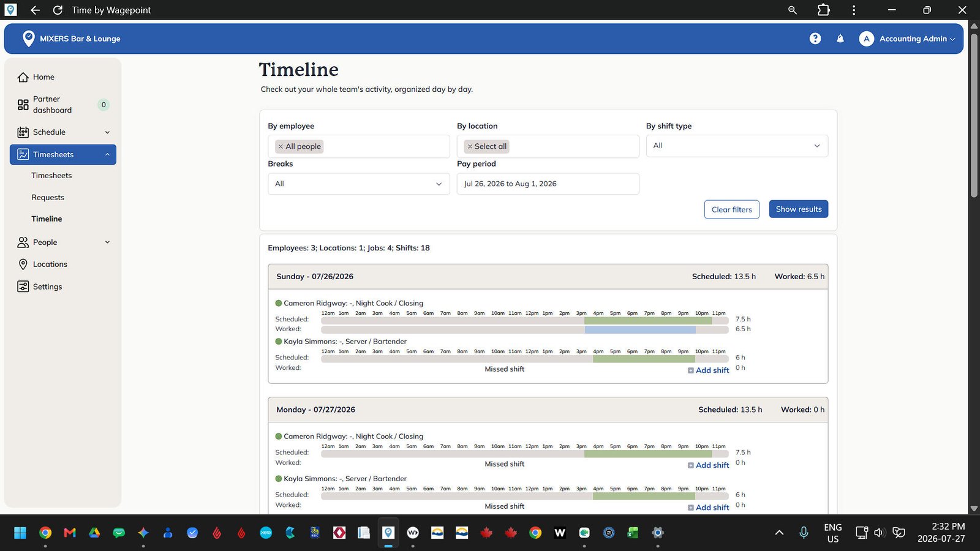Viewport: 980px width, 551px height.
Task: Go to Requests under Timesheets
Action: [48, 197]
